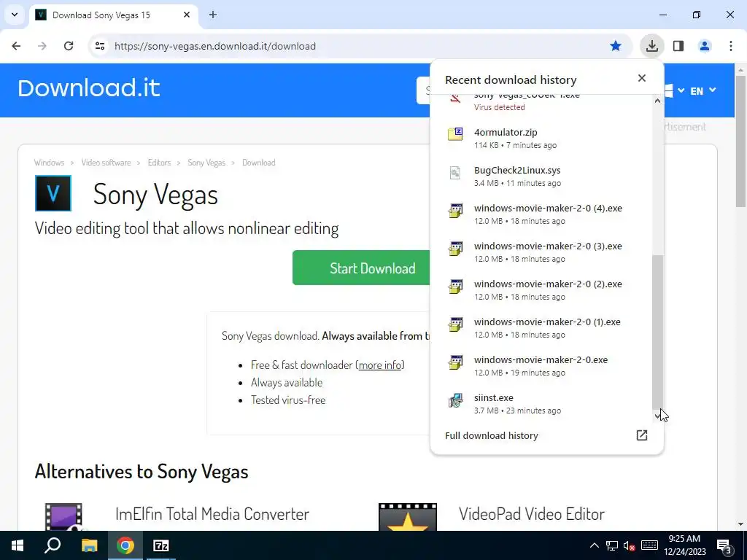
Task: Click the Sony Vegas breadcrumb link
Action: point(206,163)
